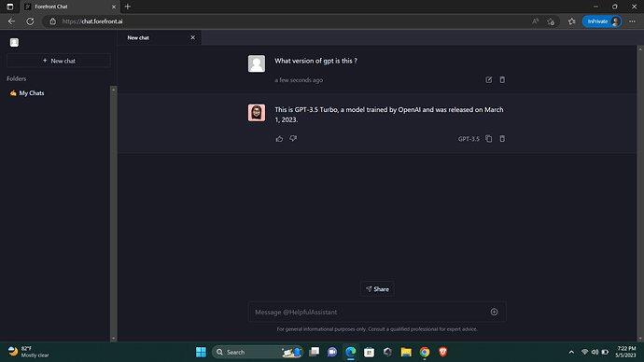Open Microsoft Edge from the taskbar
Viewport: 644px width, 362px height.
(x=351, y=352)
